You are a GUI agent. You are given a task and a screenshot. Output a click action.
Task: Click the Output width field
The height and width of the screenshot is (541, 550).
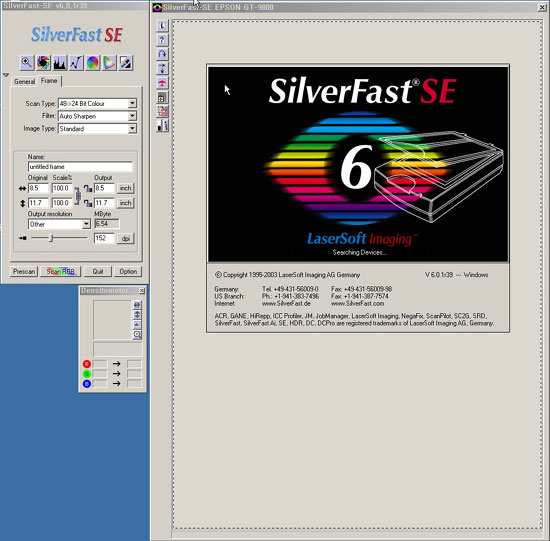pyautogui.click(x=104, y=188)
